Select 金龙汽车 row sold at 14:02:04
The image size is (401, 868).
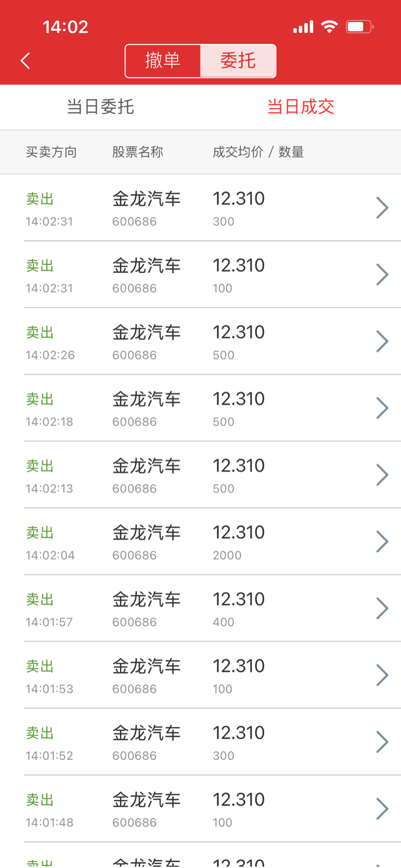(200, 542)
